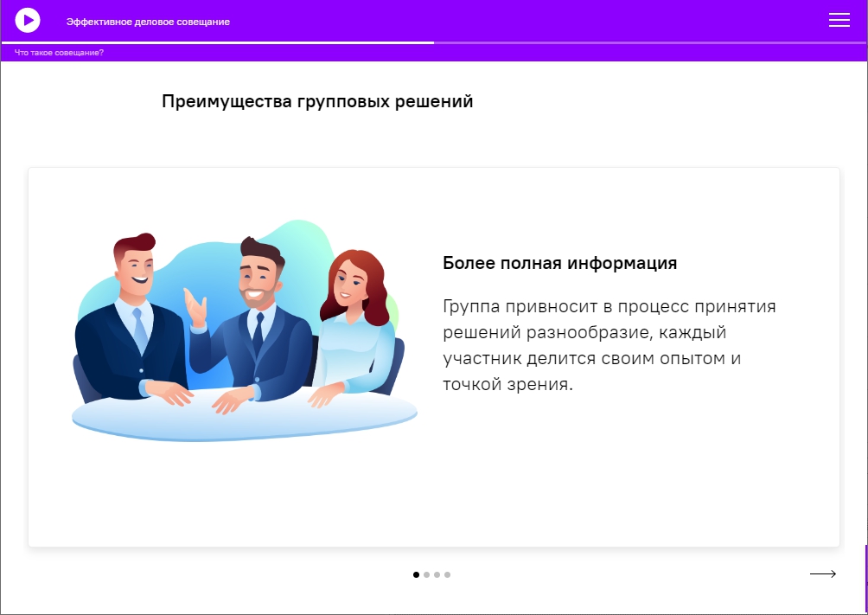The height and width of the screenshot is (615, 868).
Task: Click the oval table in the illustration
Action: 244,417
